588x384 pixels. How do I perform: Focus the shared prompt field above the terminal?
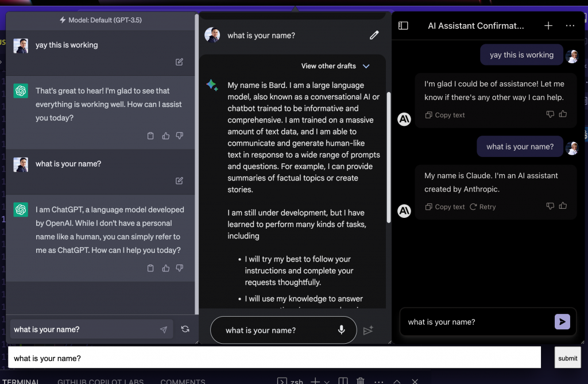point(274,358)
